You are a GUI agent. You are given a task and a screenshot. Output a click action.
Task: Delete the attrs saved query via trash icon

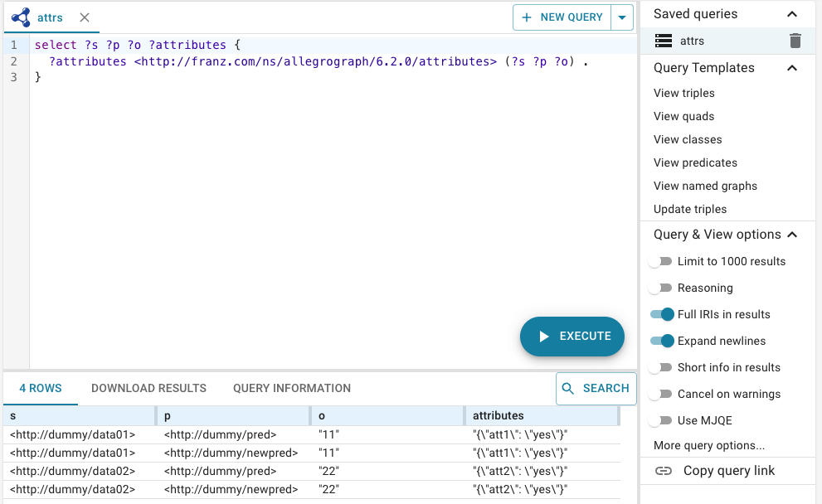tap(795, 40)
